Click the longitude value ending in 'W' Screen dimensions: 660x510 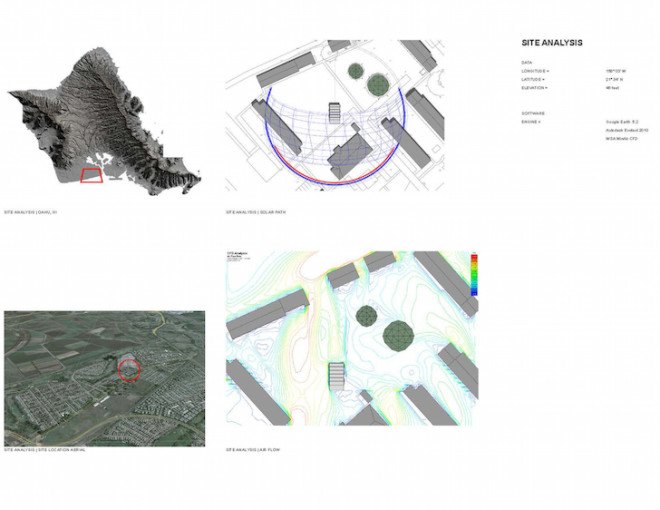[616, 71]
